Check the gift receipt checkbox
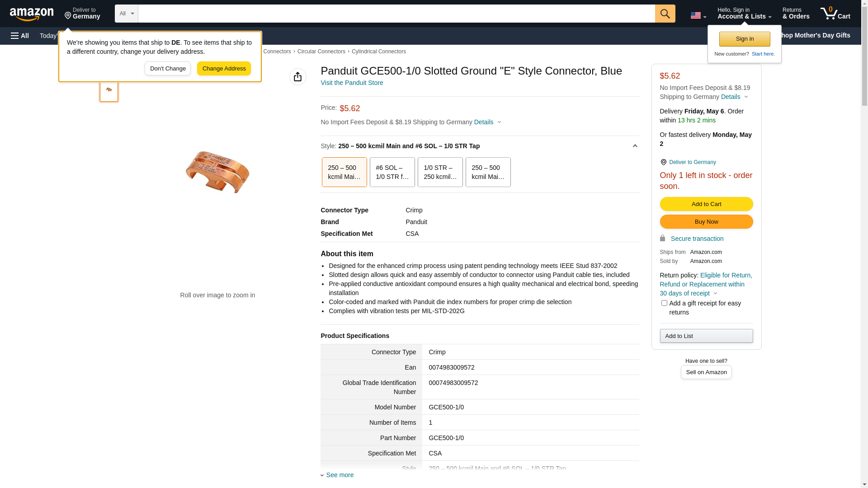The image size is (868, 488). [x=664, y=303]
